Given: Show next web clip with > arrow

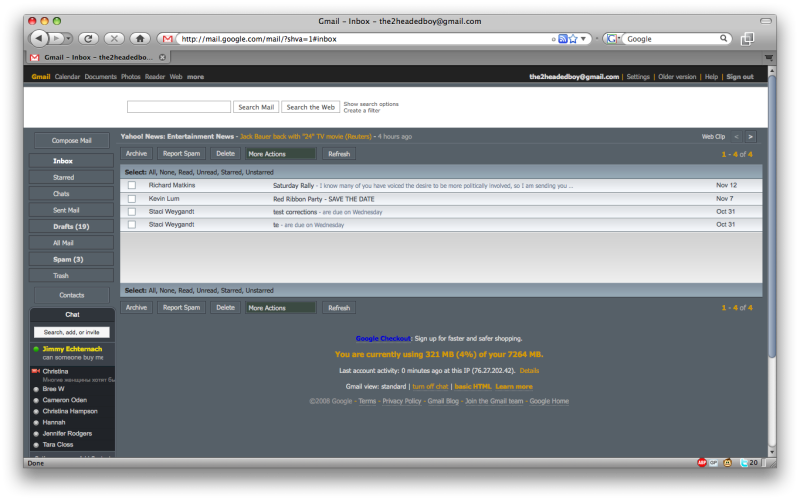Looking at the screenshot, I should 751,137.
